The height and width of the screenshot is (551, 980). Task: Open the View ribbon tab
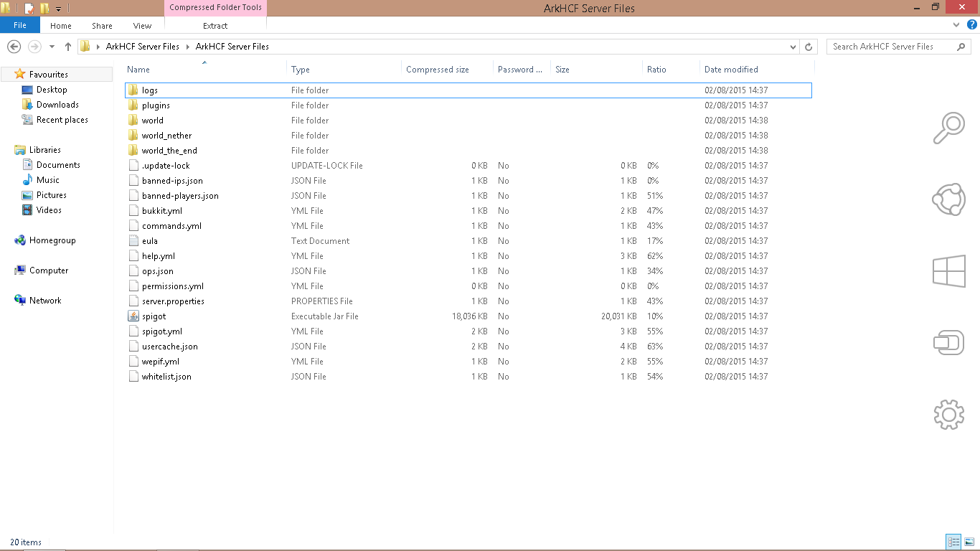click(142, 26)
